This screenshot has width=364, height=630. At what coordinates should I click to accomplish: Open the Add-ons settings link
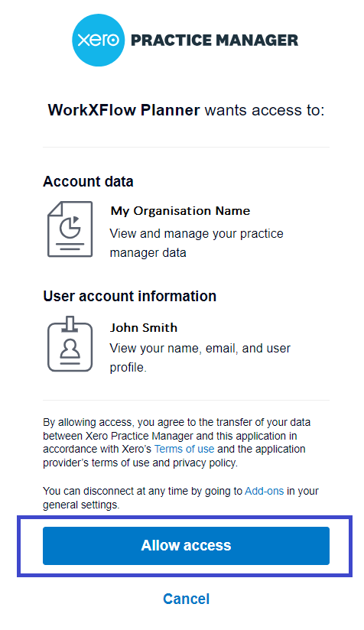265,491
